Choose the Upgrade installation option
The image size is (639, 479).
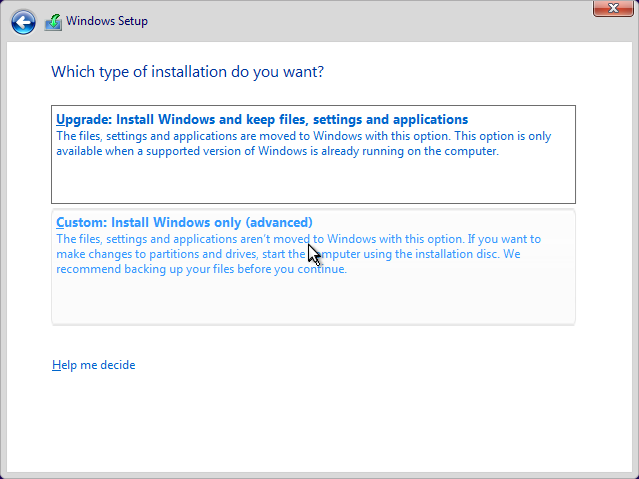(x=313, y=154)
